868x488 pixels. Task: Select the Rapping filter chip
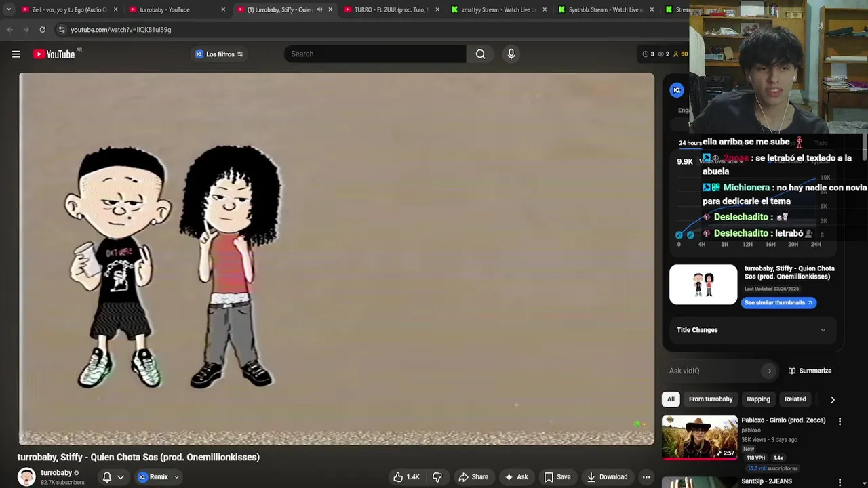tap(758, 399)
